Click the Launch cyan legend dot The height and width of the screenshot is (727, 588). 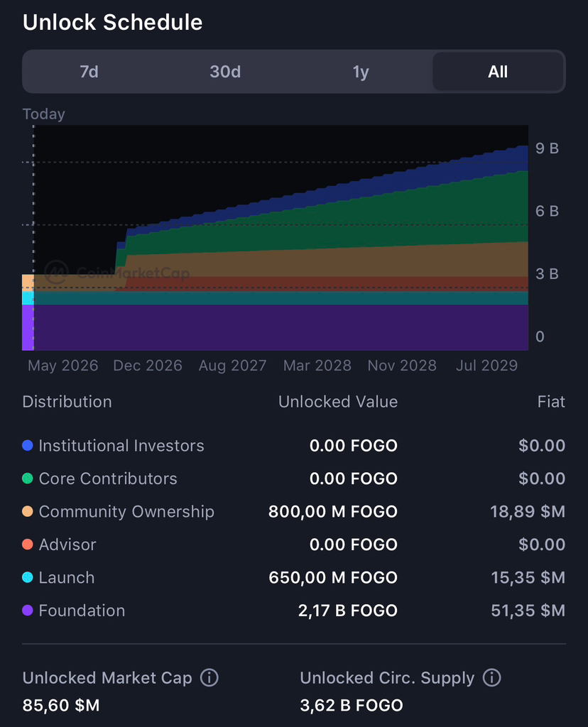28,578
